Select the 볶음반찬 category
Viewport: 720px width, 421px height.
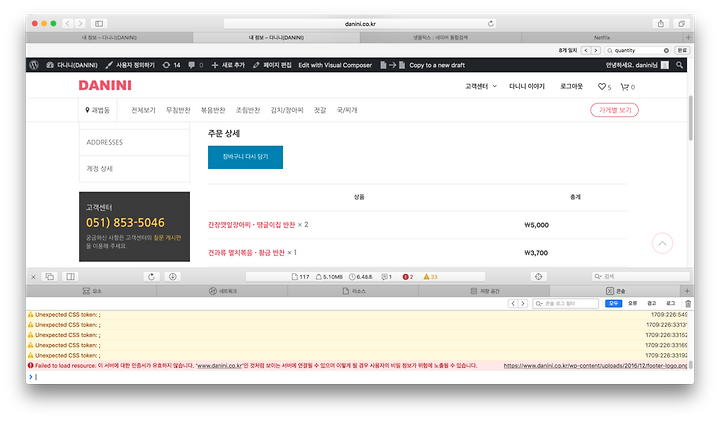pyautogui.click(x=213, y=110)
